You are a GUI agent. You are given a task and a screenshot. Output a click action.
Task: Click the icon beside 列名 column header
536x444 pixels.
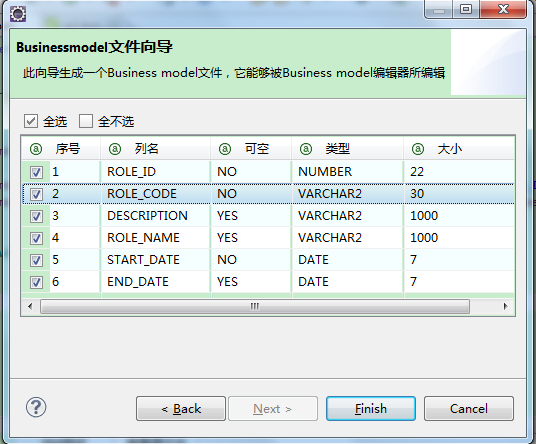[115, 149]
